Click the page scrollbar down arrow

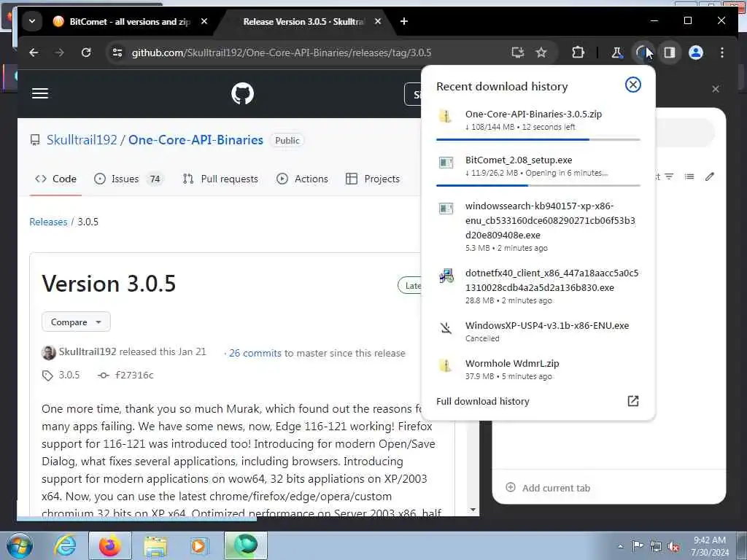473,510
